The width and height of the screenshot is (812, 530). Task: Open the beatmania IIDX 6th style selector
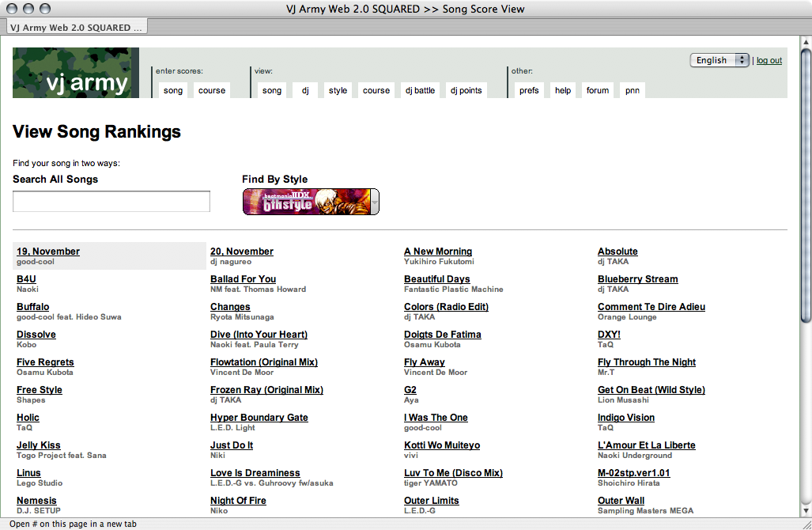[x=310, y=202]
